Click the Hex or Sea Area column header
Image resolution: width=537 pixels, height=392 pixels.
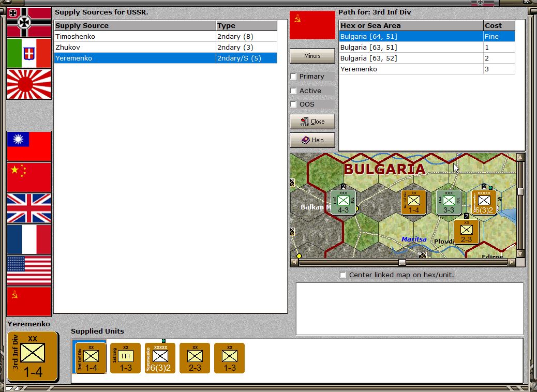(x=411, y=26)
